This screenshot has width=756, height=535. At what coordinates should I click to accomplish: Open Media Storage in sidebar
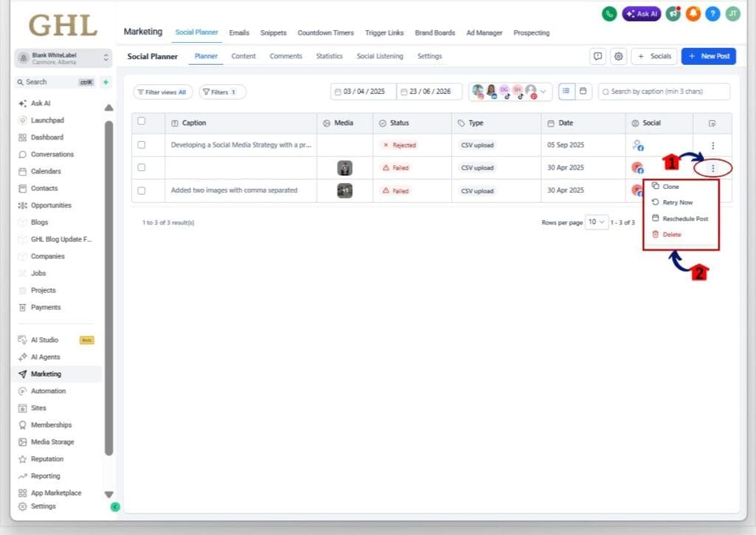click(x=52, y=442)
